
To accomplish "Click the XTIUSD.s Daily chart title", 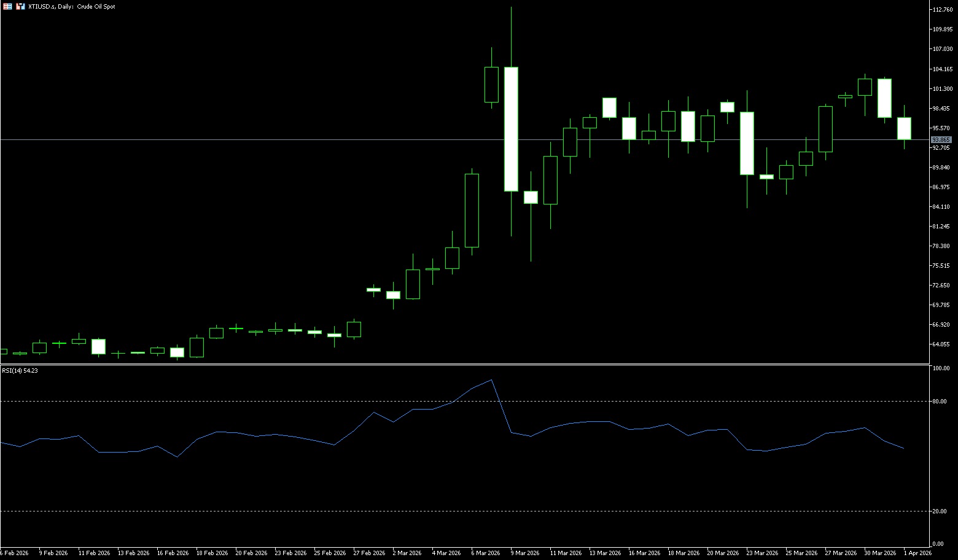I will (x=71, y=6).
